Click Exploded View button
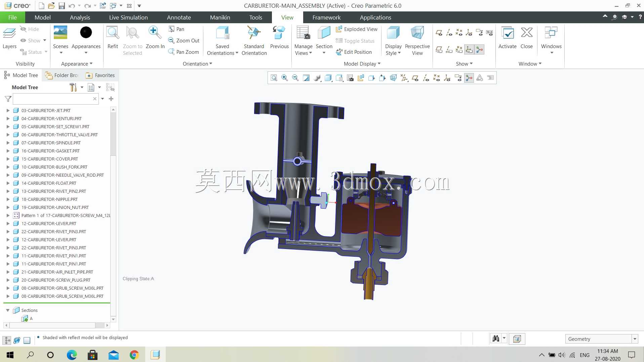This screenshot has height=362, width=644. pyautogui.click(x=357, y=29)
